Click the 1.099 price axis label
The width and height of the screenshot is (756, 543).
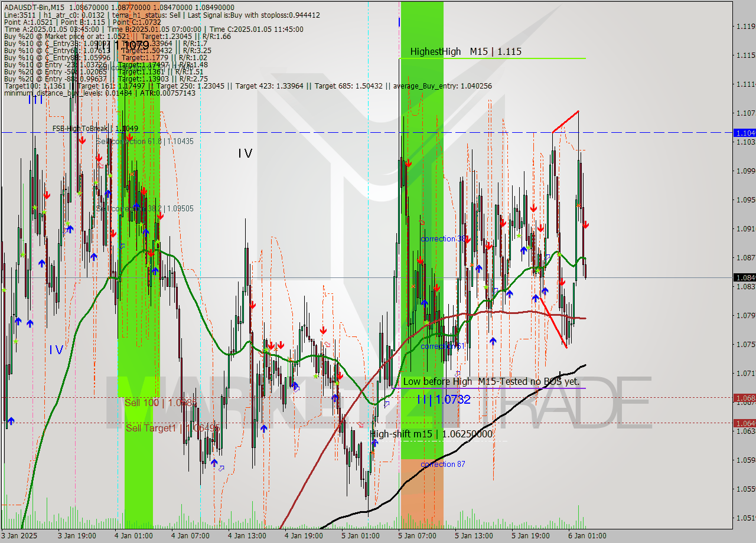[745, 171]
